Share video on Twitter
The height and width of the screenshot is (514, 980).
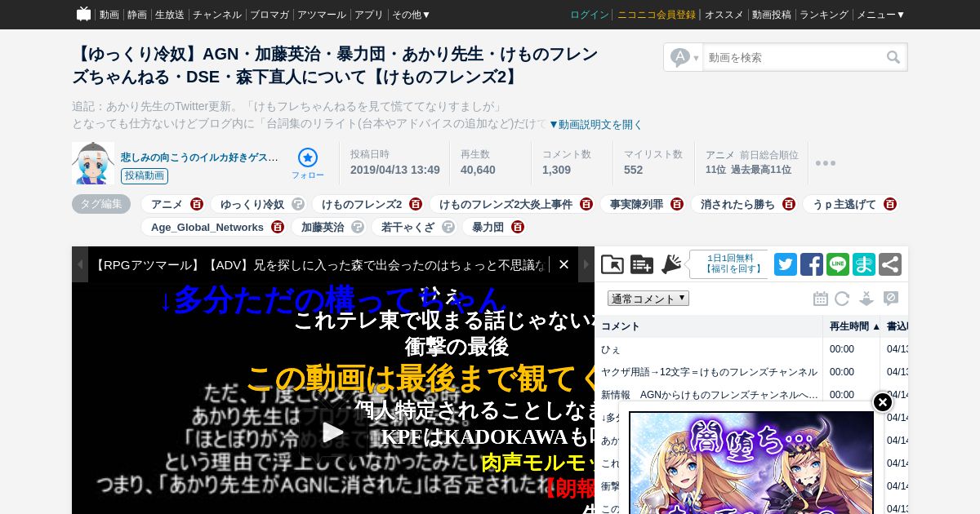click(786, 264)
